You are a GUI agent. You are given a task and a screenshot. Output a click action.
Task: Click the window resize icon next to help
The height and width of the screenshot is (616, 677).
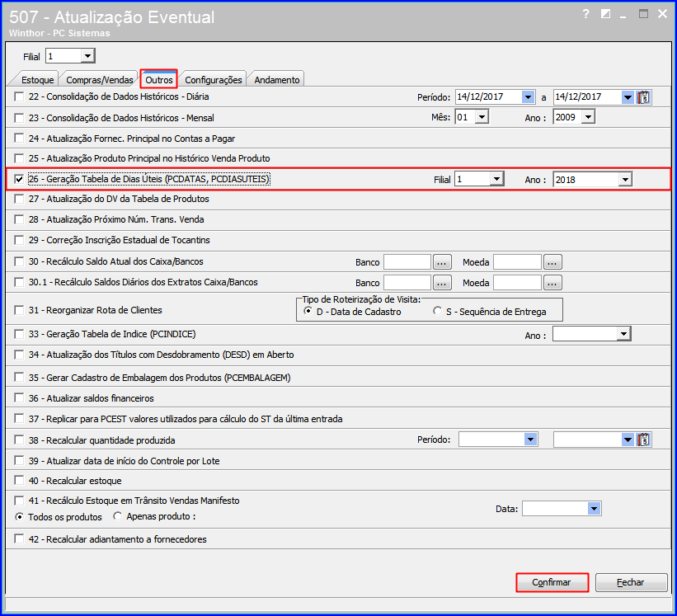(x=605, y=14)
